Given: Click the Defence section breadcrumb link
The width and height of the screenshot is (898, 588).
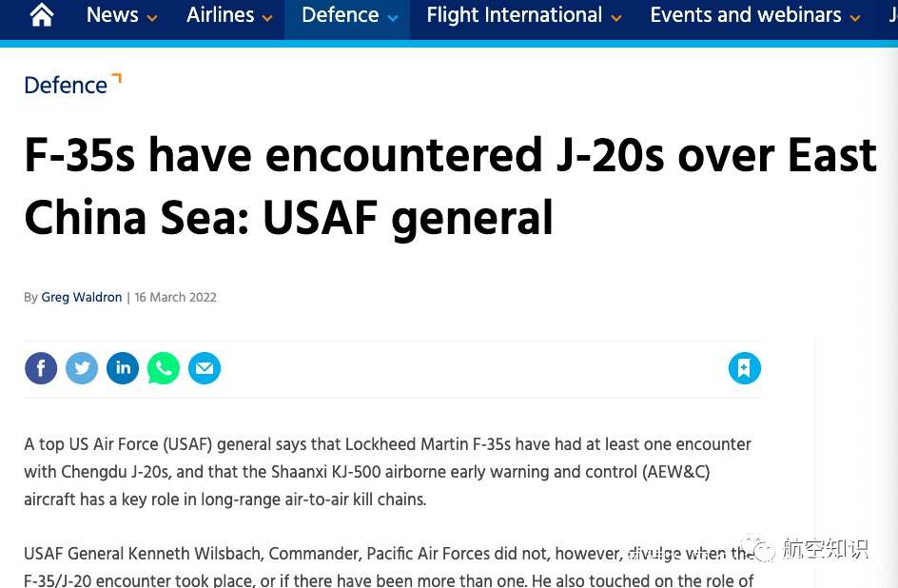Looking at the screenshot, I should point(66,86).
